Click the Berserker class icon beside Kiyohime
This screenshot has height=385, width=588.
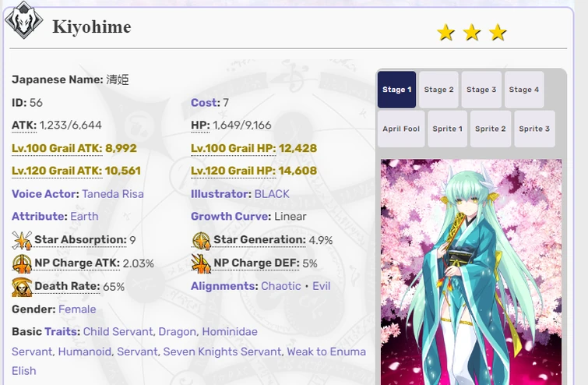(23, 20)
